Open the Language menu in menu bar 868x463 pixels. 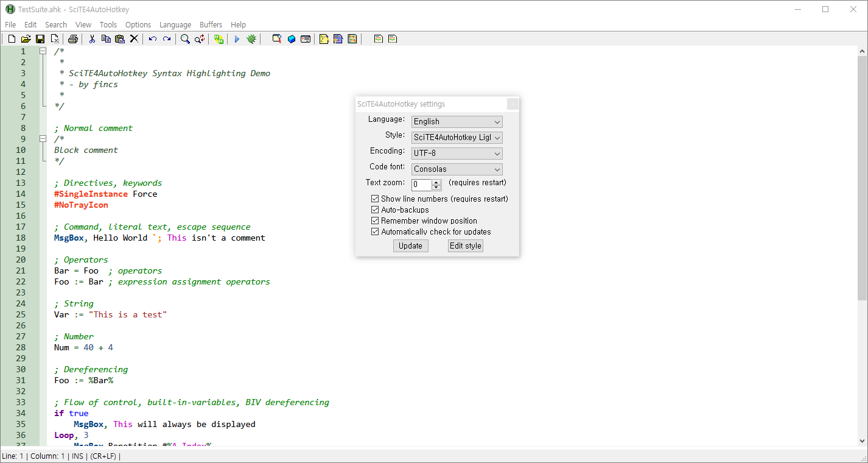tap(175, 25)
